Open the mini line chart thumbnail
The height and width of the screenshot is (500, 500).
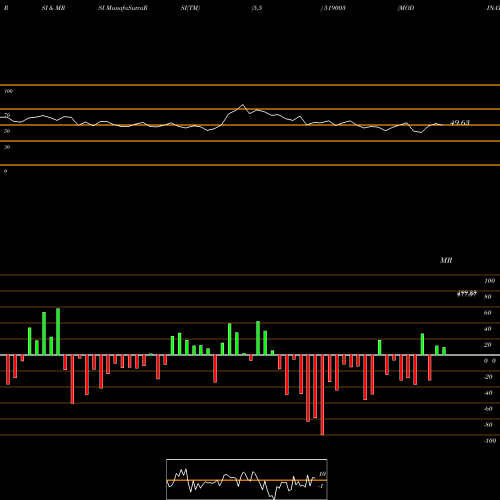pyautogui.click(x=247, y=479)
